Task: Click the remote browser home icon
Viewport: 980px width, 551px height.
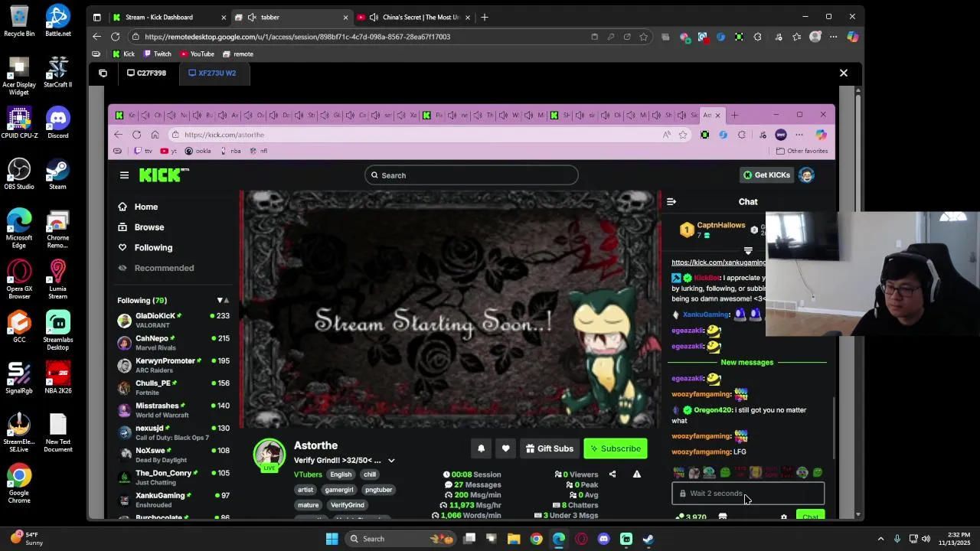Action: [x=155, y=135]
